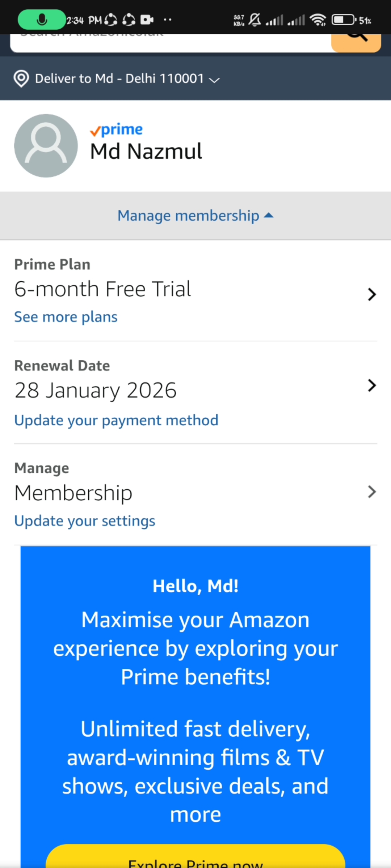391x868 pixels.
Task: Expand the Deliver to Md address dropdown
Action: 214,80
